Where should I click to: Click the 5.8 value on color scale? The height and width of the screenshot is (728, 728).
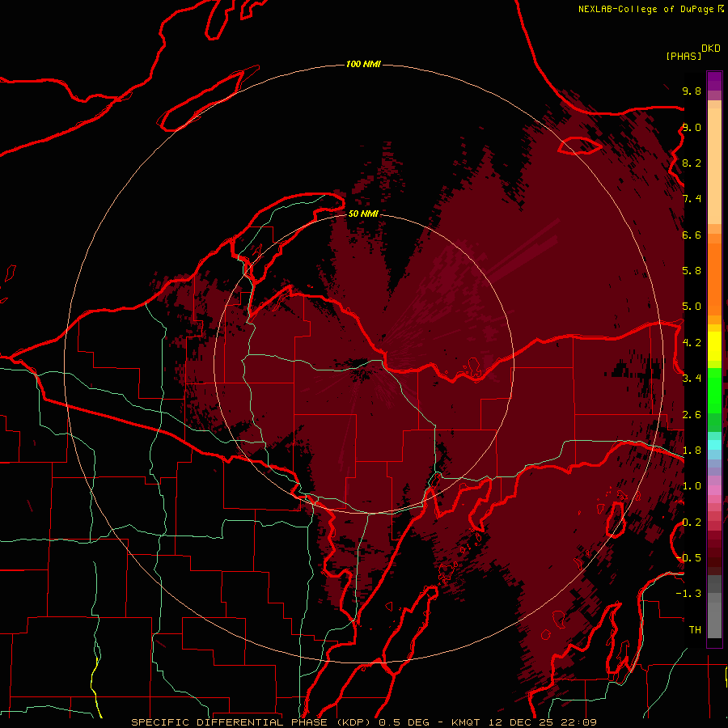pos(692,270)
